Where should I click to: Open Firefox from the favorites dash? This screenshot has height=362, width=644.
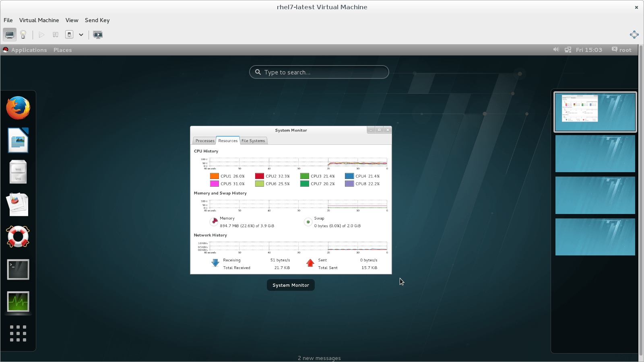(18, 107)
